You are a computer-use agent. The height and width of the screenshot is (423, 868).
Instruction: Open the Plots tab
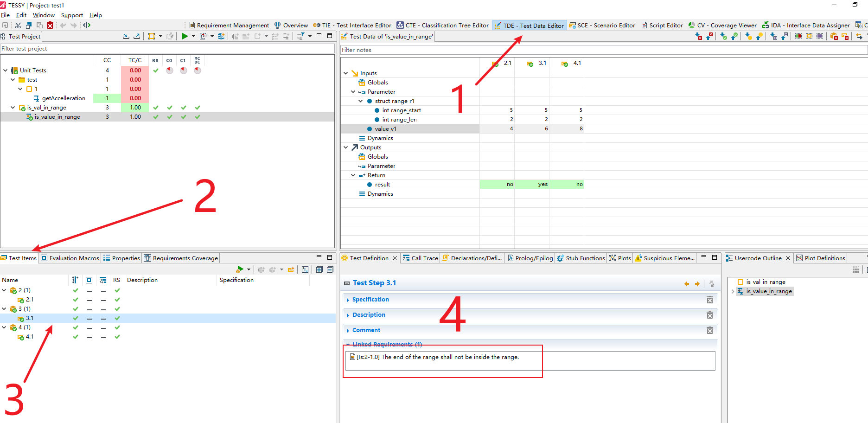(x=620, y=258)
